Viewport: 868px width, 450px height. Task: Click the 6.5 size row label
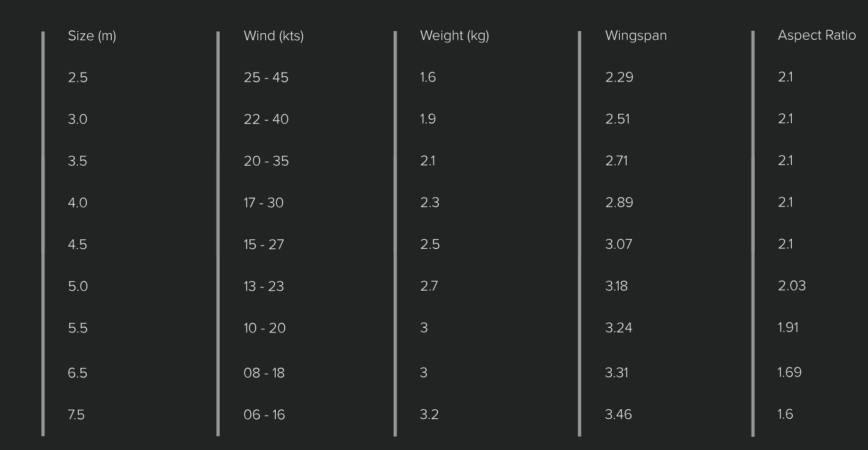[x=77, y=373]
